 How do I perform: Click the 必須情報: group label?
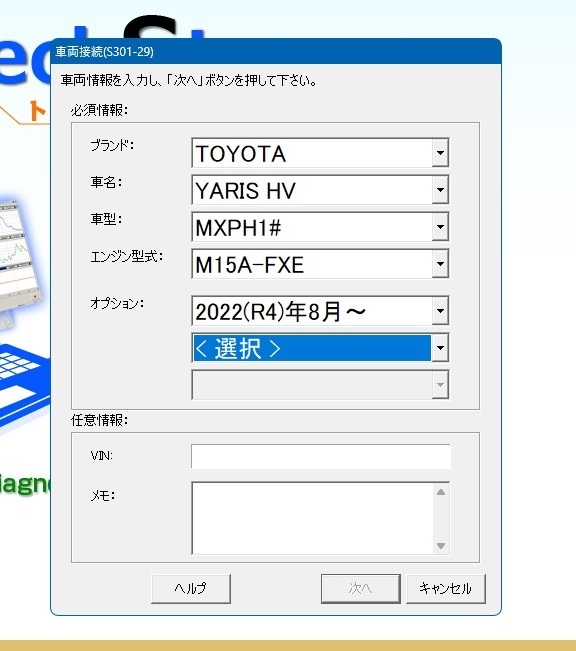99,110
